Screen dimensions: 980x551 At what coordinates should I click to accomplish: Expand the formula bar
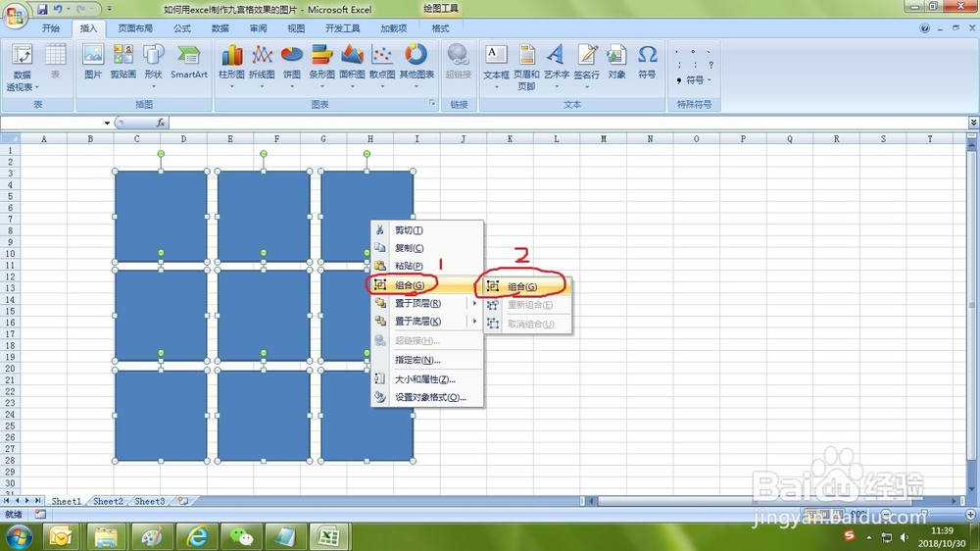pyautogui.click(x=973, y=122)
